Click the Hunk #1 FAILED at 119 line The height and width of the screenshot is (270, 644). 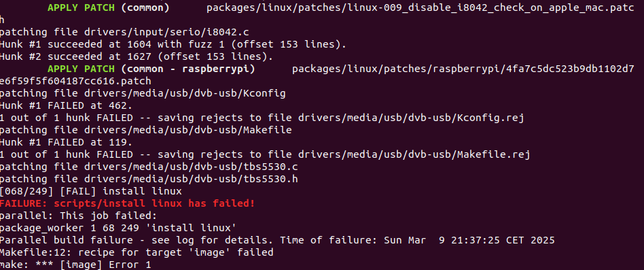pos(66,142)
